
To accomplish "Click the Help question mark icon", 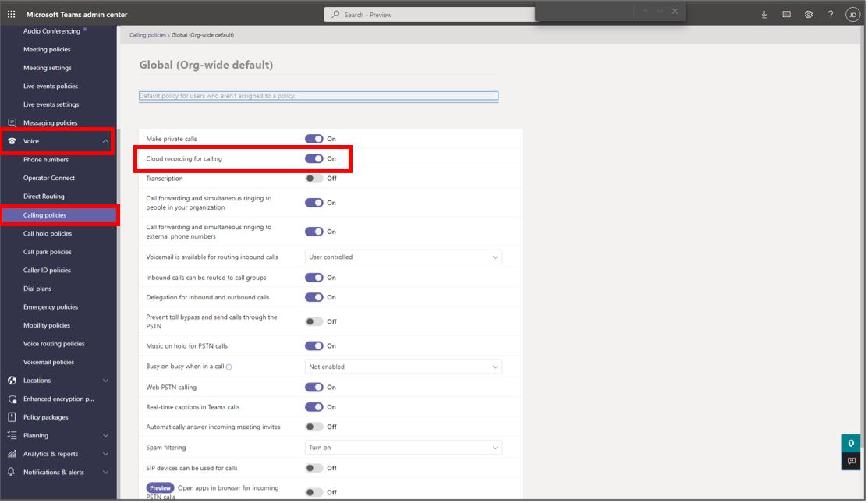I will pos(829,14).
